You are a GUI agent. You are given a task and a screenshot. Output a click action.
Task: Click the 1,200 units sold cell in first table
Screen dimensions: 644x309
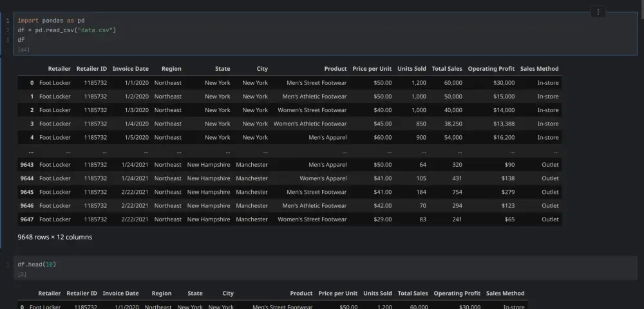point(419,83)
